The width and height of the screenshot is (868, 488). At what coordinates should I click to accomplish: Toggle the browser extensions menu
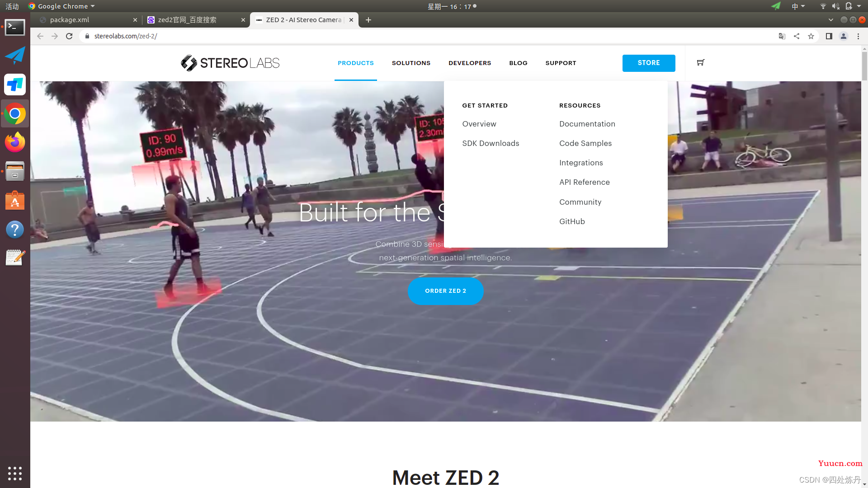[829, 36]
